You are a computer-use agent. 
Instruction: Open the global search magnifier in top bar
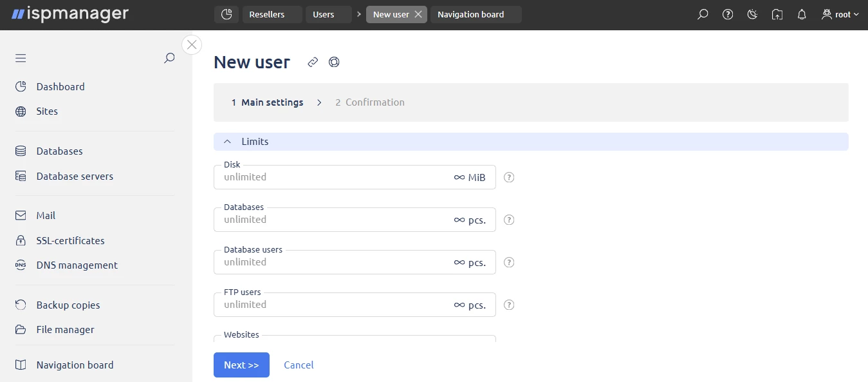pos(703,14)
